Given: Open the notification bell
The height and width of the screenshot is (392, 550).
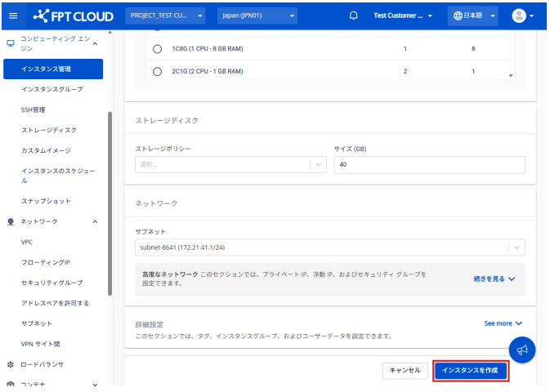Looking at the screenshot, I should (x=353, y=16).
